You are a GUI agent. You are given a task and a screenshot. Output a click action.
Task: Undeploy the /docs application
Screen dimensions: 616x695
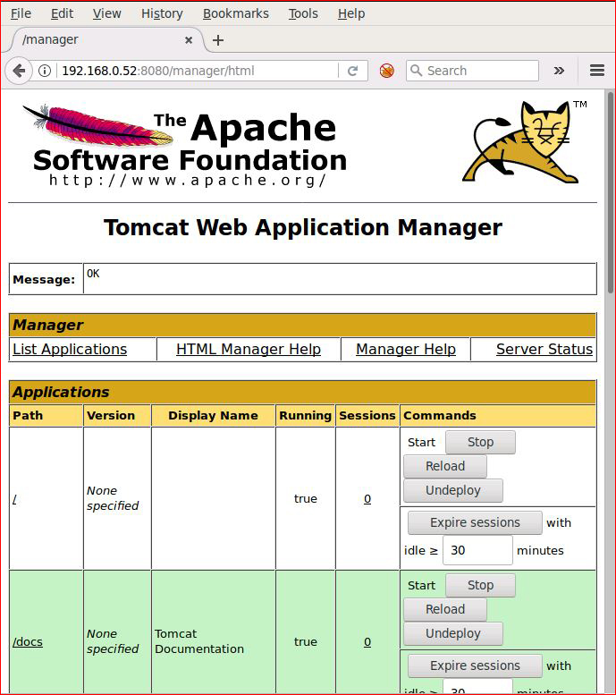pos(453,633)
